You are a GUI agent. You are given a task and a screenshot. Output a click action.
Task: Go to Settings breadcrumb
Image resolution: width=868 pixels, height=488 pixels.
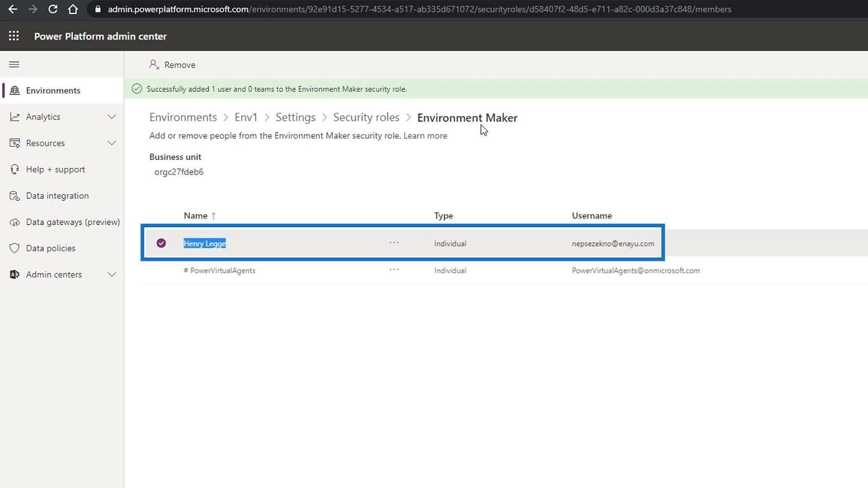[295, 118]
